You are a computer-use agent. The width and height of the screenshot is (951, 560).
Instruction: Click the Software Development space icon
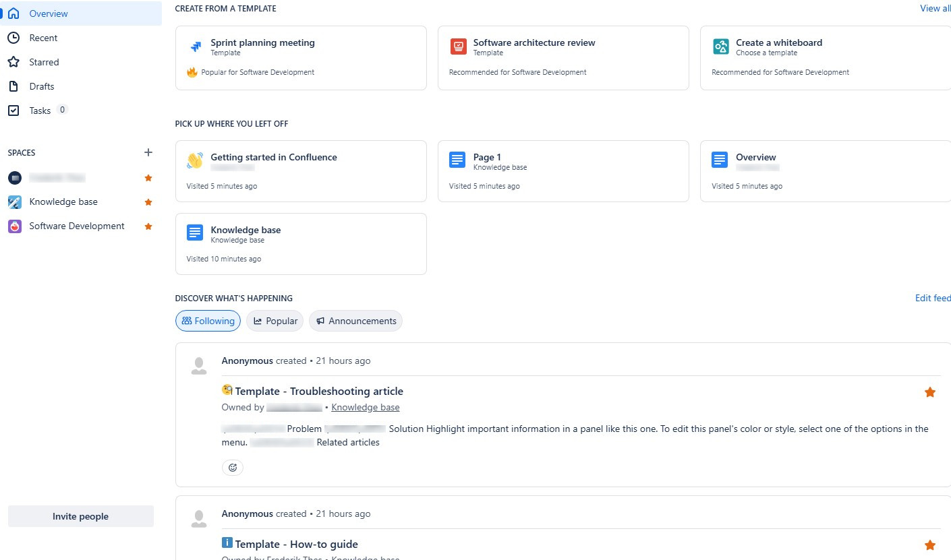(14, 226)
